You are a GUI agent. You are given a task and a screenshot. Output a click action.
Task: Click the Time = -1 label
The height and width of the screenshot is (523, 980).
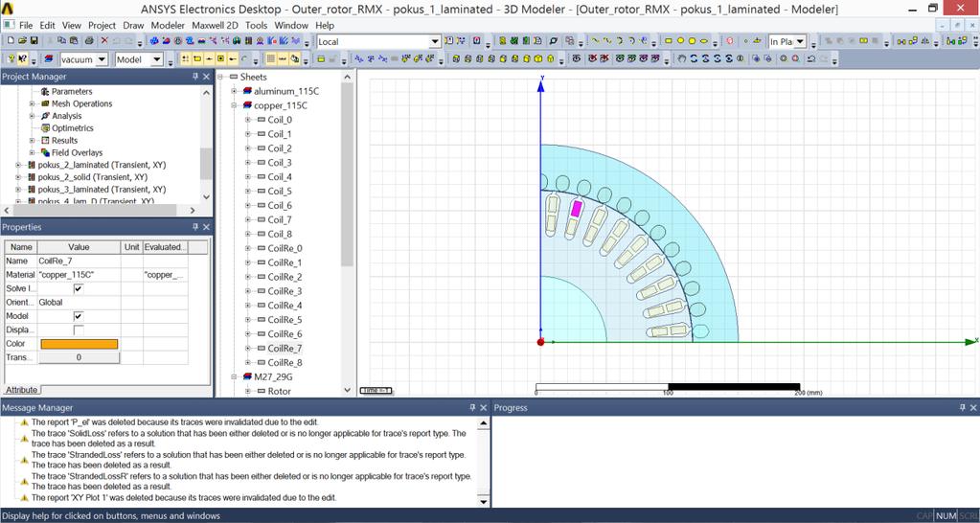(376, 391)
